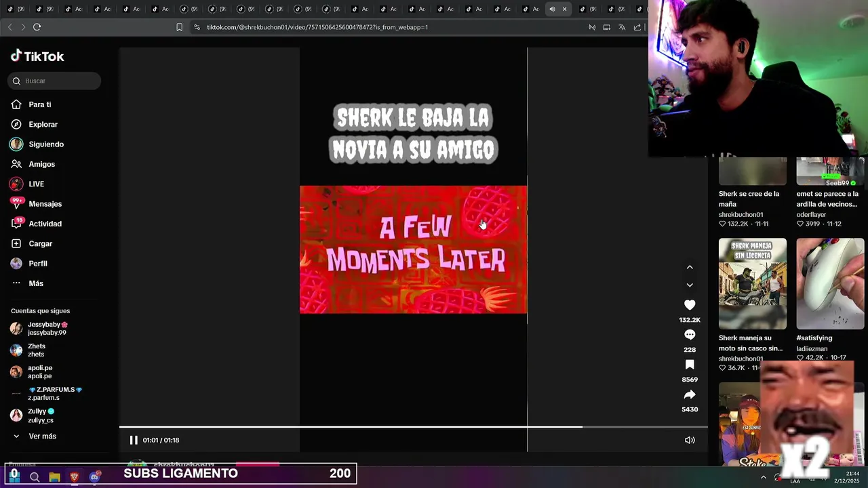The height and width of the screenshot is (488, 868).
Task: Click the Cargar plus icon
Action: [x=16, y=243]
